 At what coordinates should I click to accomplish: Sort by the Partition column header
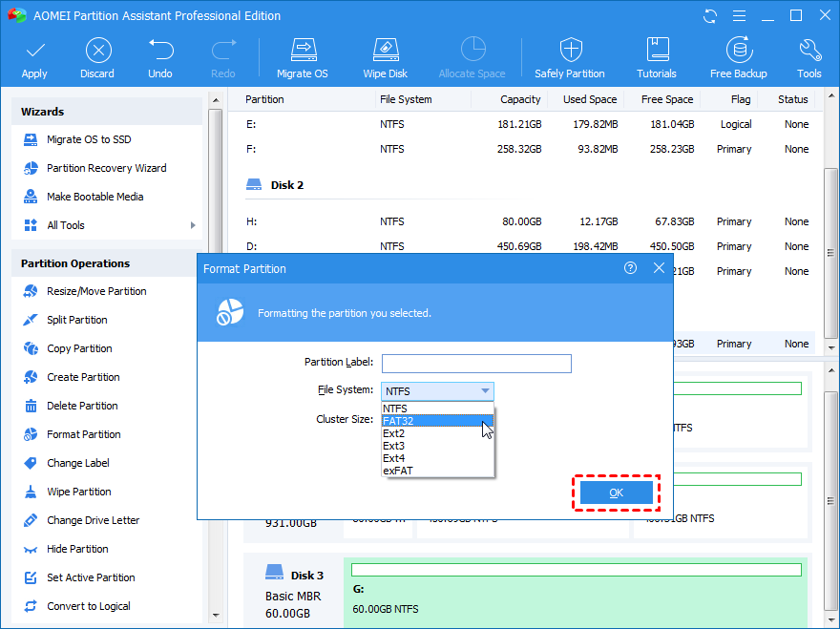[264, 99]
